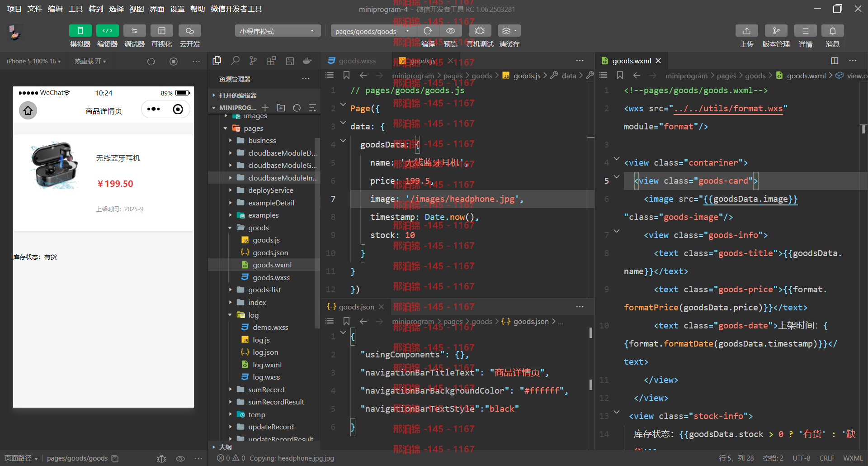Create new folder in explorer

pos(281,108)
